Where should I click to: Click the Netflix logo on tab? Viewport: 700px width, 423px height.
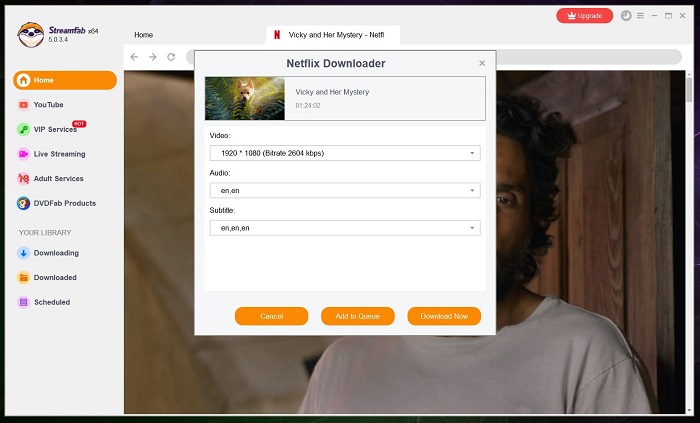tap(277, 35)
